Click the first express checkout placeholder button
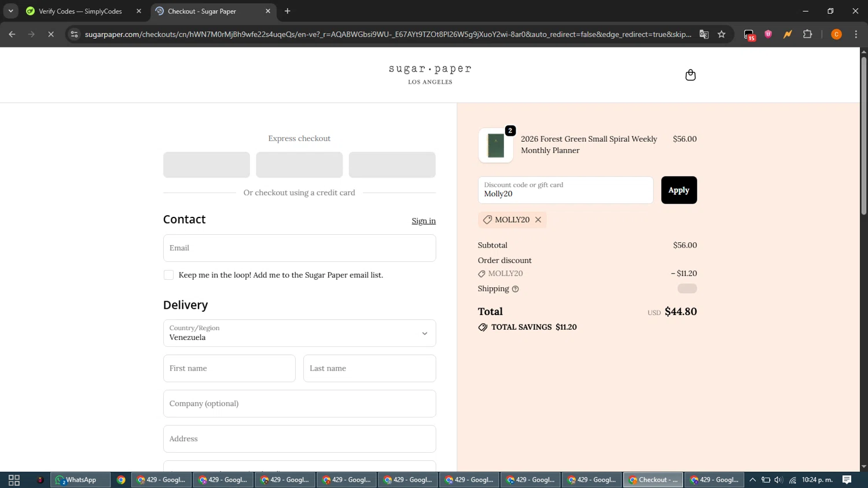 coord(207,165)
